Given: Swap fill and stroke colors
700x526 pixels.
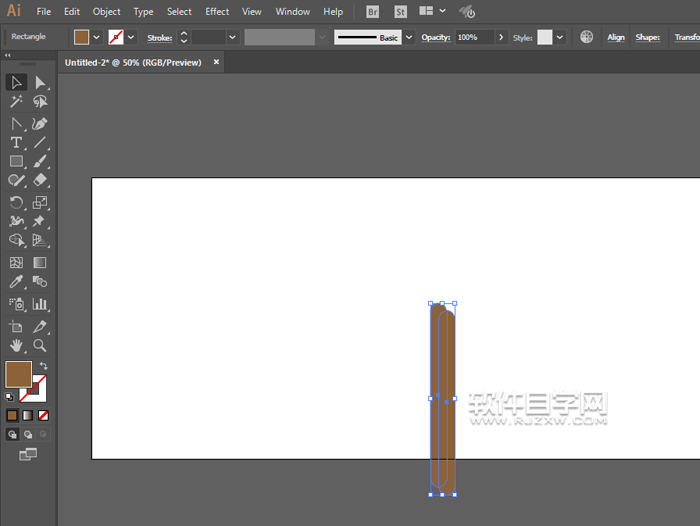Looking at the screenshot, I should coord(43,366).
